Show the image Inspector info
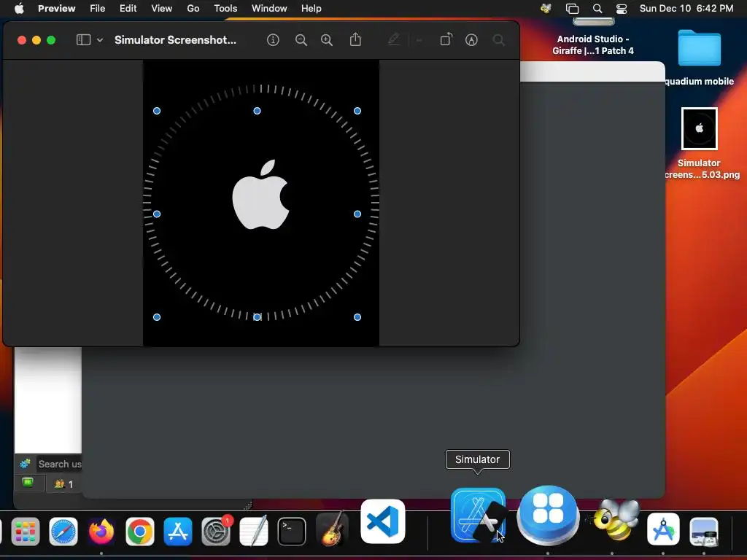747x560 pixels. 273,40
